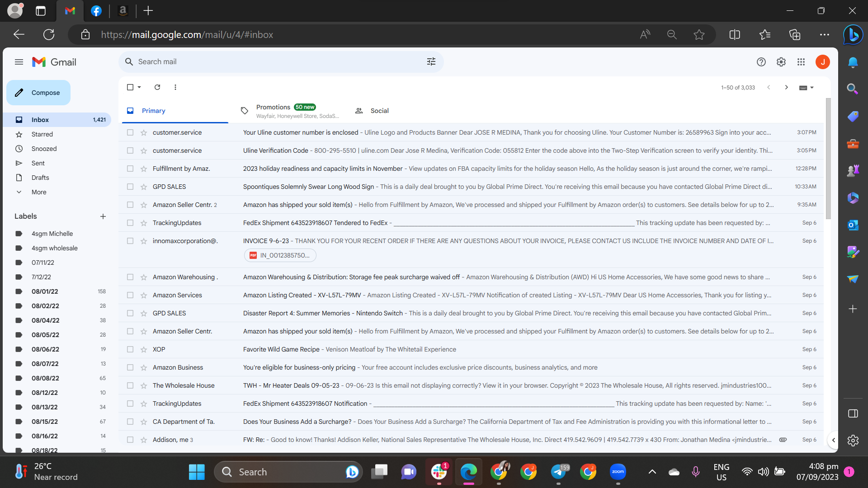The height and width of the screenshot is (488, 868).
Task: Open the Drafts folder
Action: tap(40, 178)
